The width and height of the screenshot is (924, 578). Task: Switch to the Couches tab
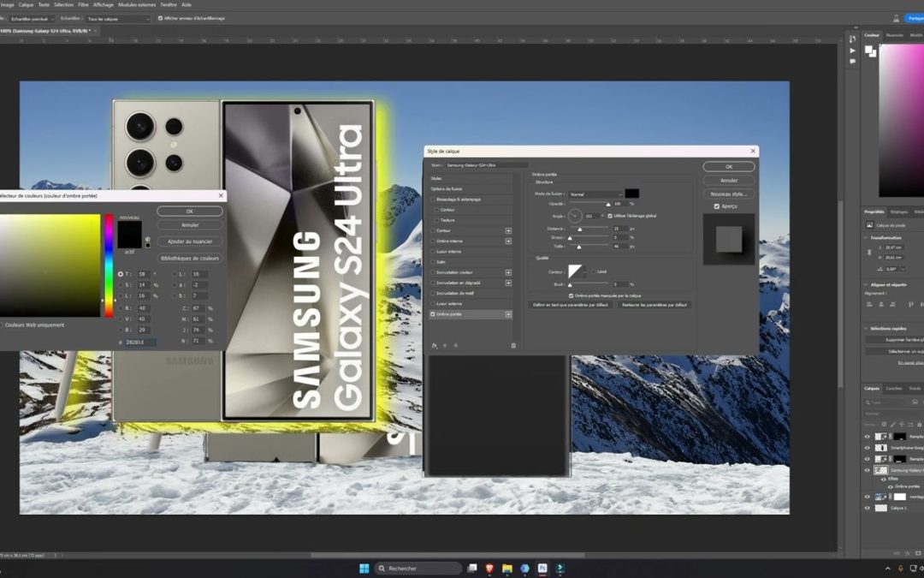click(894, 389)
